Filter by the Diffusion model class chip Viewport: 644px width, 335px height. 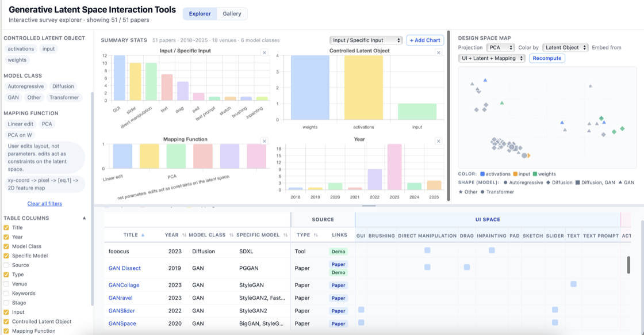point(63,86)
